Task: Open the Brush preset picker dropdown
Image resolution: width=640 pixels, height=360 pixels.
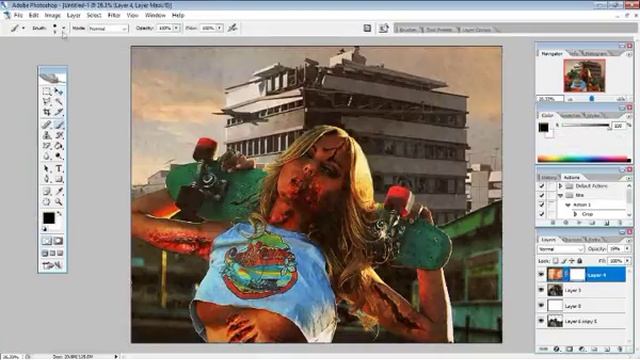Action: point(64,28)
